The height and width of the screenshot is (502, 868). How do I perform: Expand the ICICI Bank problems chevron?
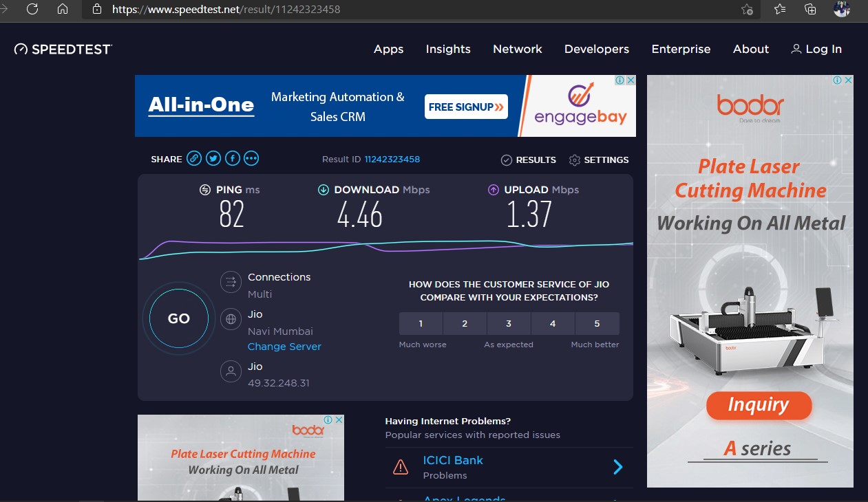tap(617, 468)
